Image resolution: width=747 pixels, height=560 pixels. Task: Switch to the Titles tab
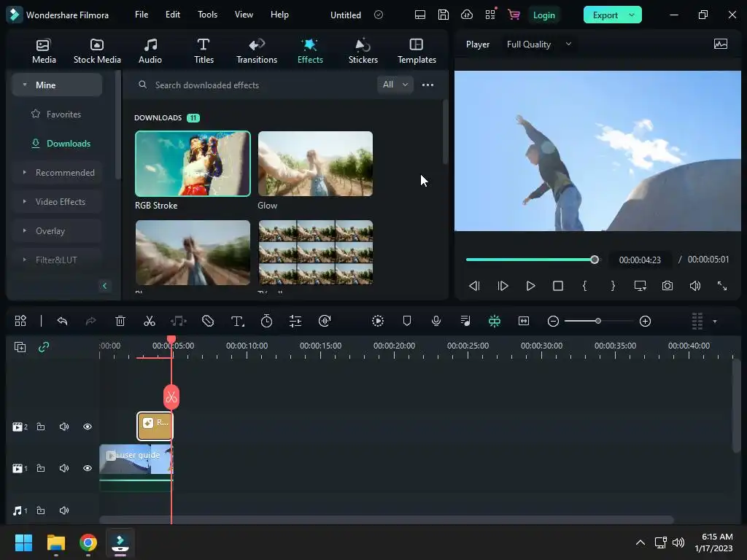204,51
